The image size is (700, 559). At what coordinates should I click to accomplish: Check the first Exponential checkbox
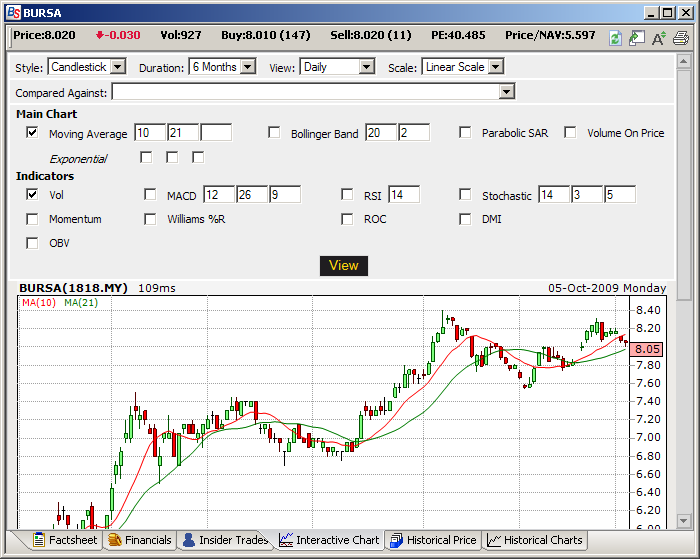pyautogui.click(x=146, y=158)
